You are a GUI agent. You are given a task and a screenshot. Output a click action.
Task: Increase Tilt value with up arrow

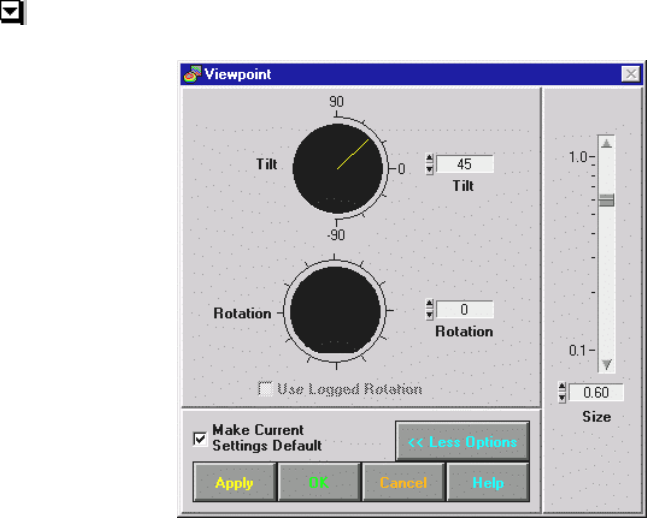coord(430,158)
